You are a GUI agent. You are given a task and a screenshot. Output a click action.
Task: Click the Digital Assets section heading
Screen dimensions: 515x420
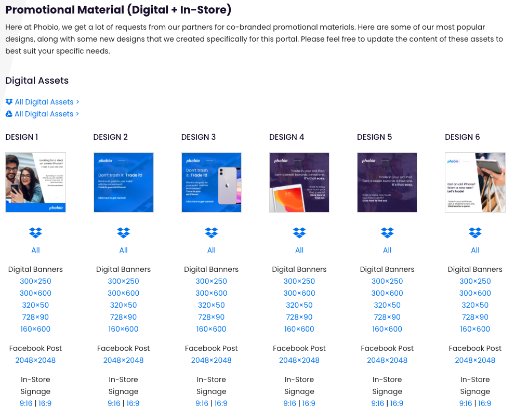coord(37,81)
